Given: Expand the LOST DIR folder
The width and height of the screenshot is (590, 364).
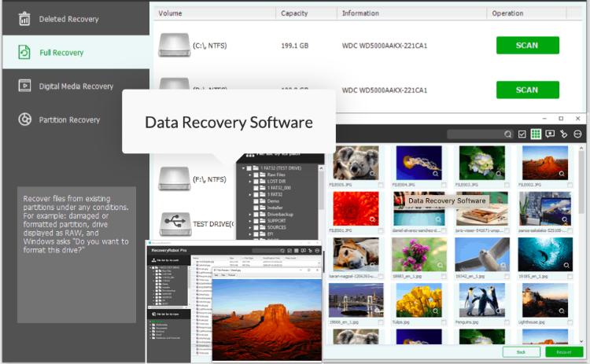Looking at the screenshot, I should 250,182.
